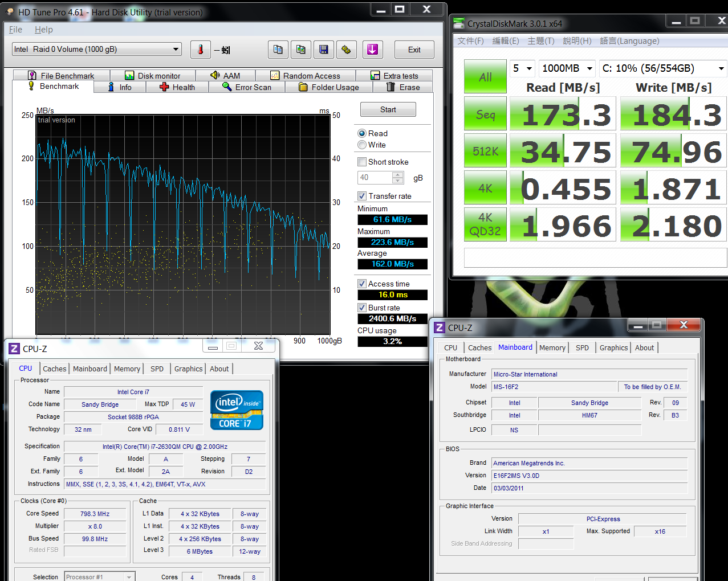Open the Intel Raid 0 Volume drive dropdown
This screenshot has height=581, width=728.
click(x=96, y=50)
